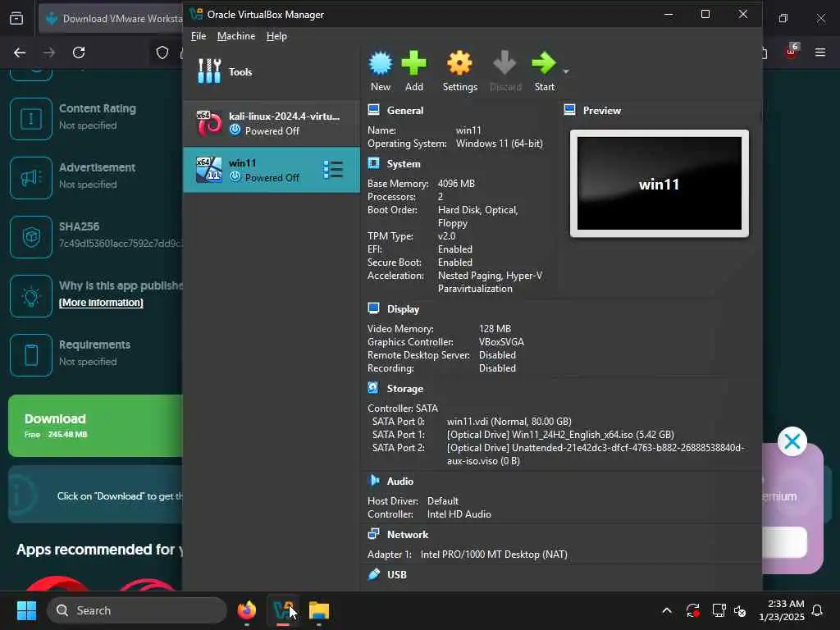The image size is (840, 630).
Task: Click the win11 preview thumbnail
Action: [x=659, y=183]
